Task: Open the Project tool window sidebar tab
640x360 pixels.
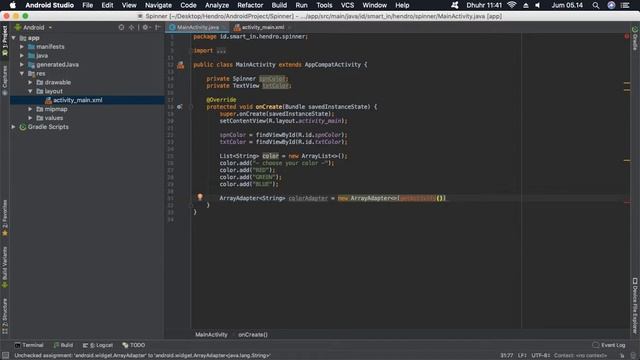Action: tap(5, 41)
